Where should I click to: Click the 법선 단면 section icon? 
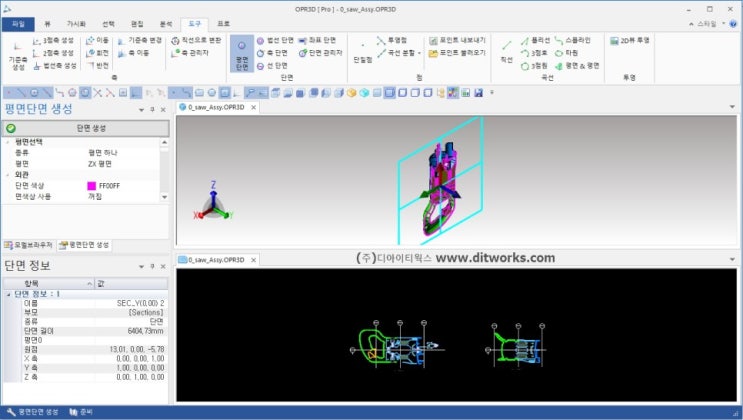[273, 40]
